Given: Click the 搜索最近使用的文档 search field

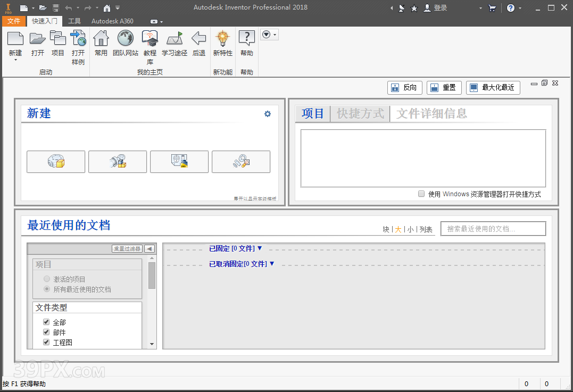Looking at the screenshot, I should pyautogui.click(x=493, y=229).
